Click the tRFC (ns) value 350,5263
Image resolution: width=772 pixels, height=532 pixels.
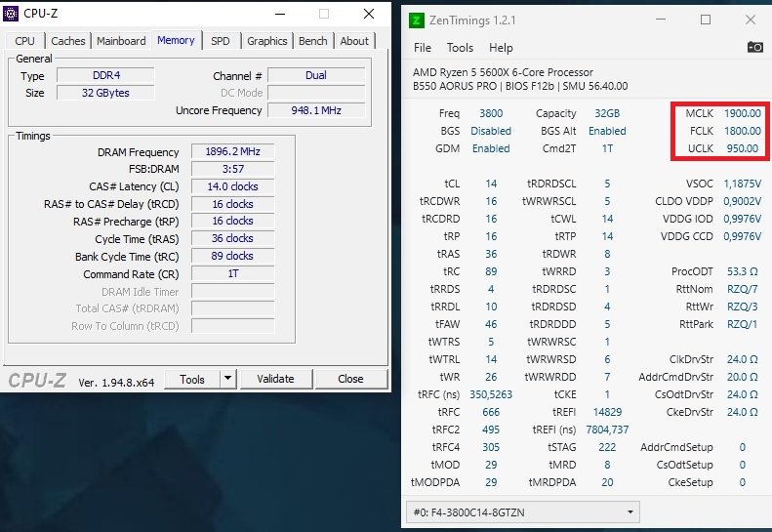click(491, 394)
